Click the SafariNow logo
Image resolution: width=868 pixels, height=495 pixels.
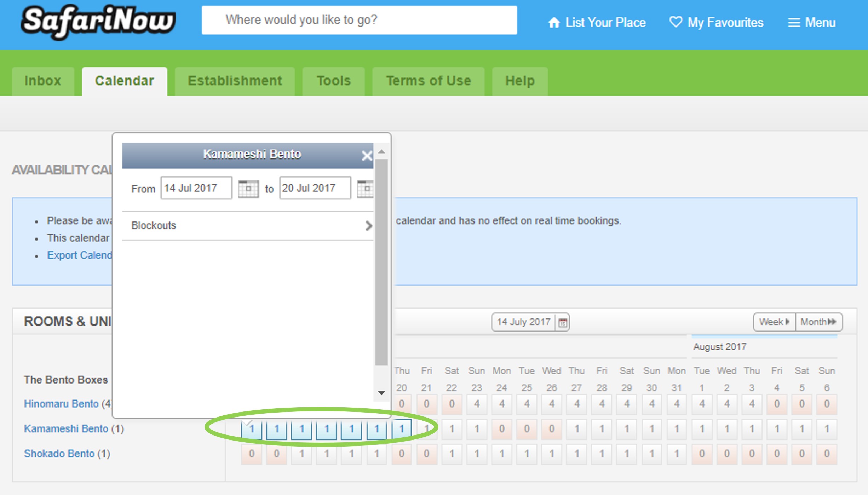(x=98, y=22)
